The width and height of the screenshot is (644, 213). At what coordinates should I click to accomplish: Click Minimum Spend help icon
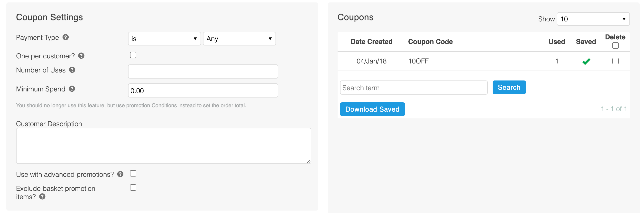pyautogui.click(x=72, y=89)
